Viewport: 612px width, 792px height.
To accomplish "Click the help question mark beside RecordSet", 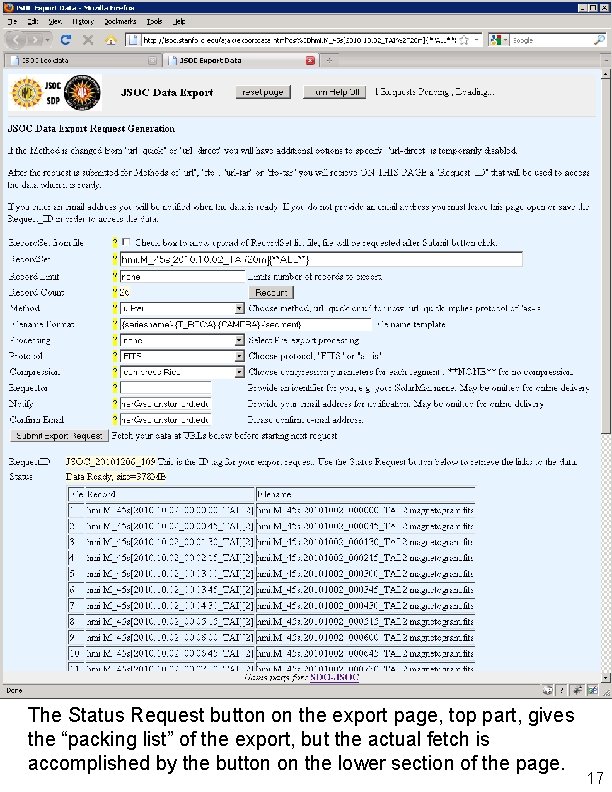I will tap(115, 259).
